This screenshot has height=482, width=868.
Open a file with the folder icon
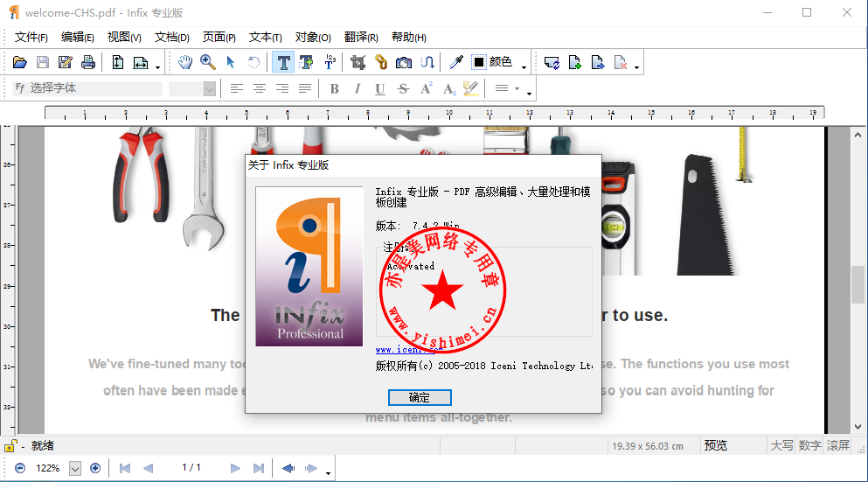click(20, 62)
